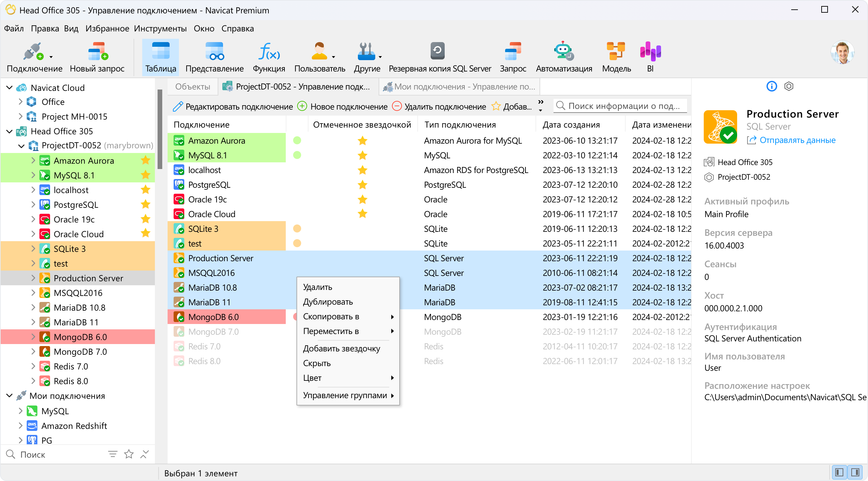Create a new query via Новый запрос
Screen dimensions: 868x481
pos(97,58)
